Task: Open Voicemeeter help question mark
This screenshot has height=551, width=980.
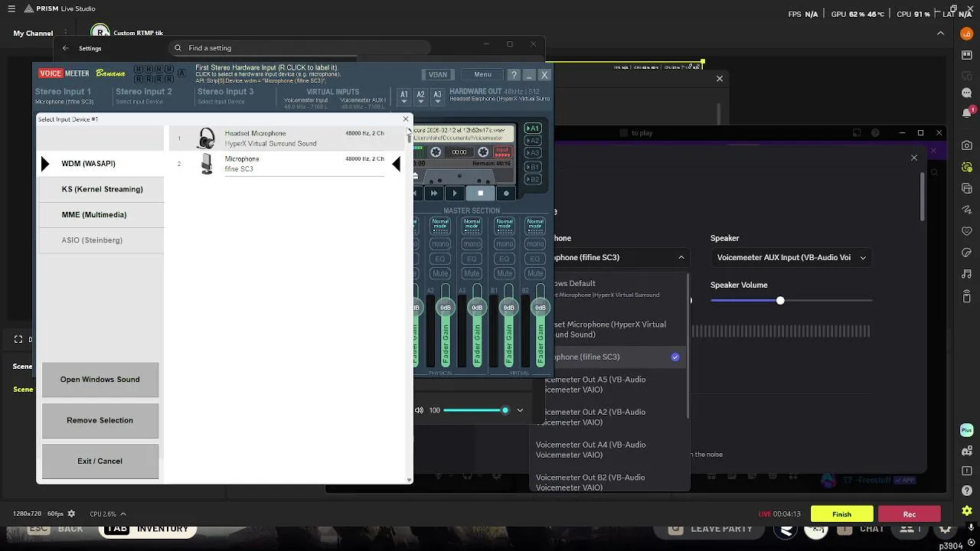Action: [514, 75]
